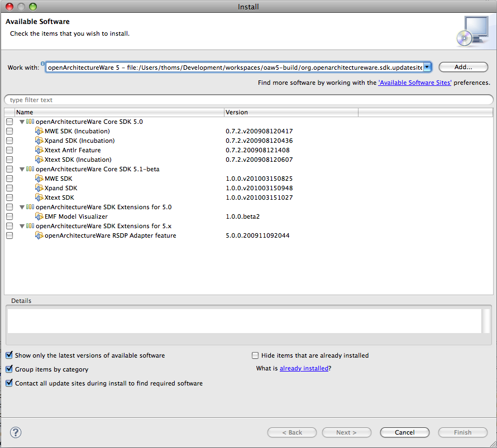
Task: Check the RSDP Adapter feature item
Action: tap(9, 235)
